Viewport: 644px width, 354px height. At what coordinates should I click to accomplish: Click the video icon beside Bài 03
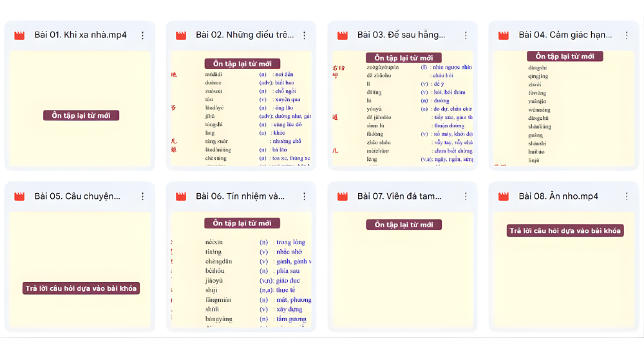[343, 35]
